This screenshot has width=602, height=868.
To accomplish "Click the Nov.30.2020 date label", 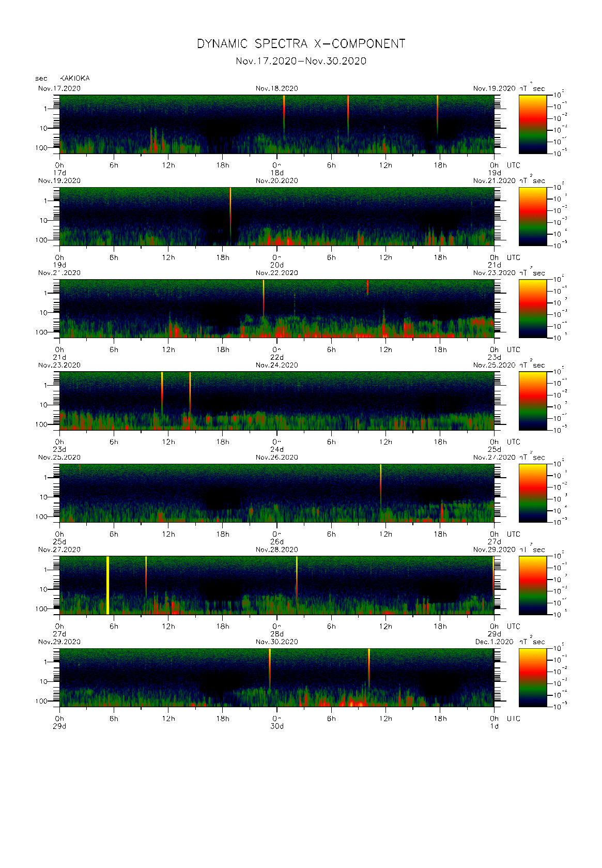I will (x=277, y=642).
